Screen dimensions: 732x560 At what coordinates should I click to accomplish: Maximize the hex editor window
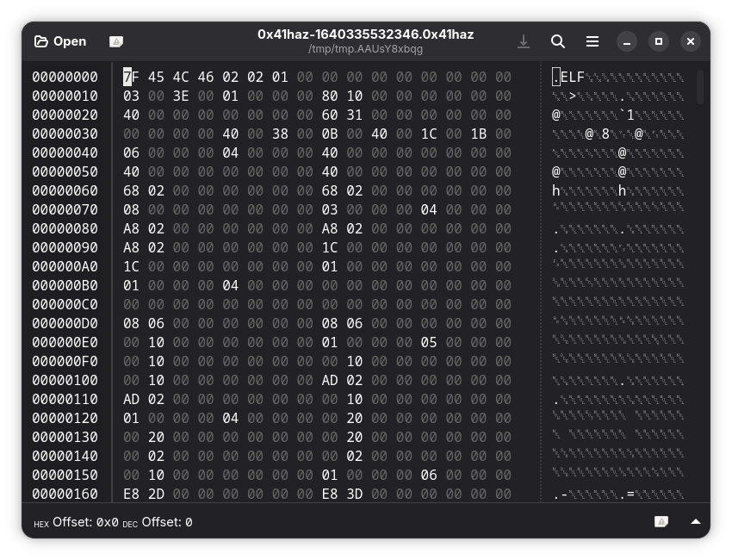click(659, 41)
